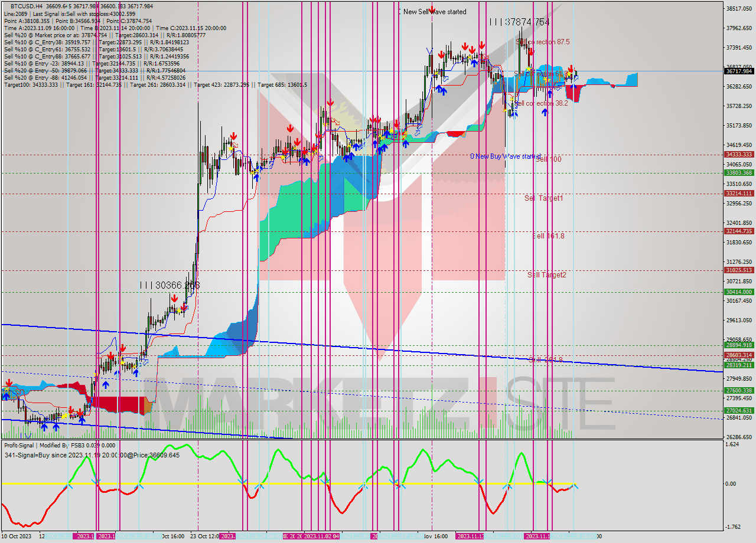
Task: Click the red 28603.314 price tag
Action: tap(739, 355)
